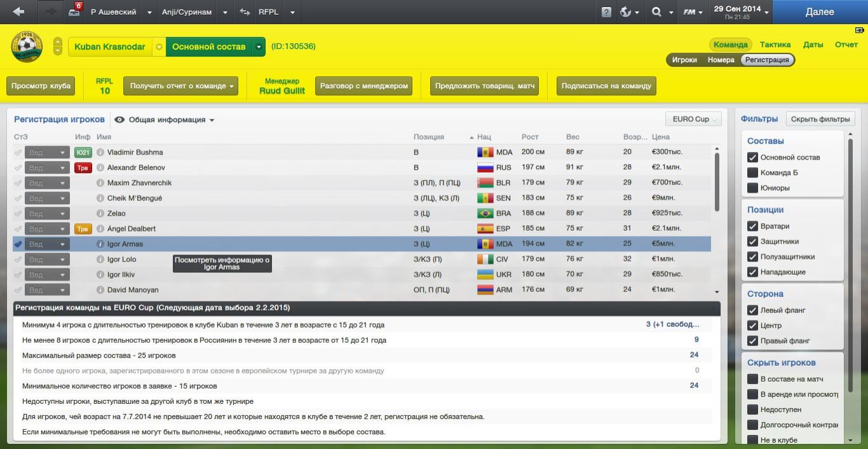The image size is (868, 449).
Task: Open Получить отчет о команде dropdown
Action: click(181, 86)
